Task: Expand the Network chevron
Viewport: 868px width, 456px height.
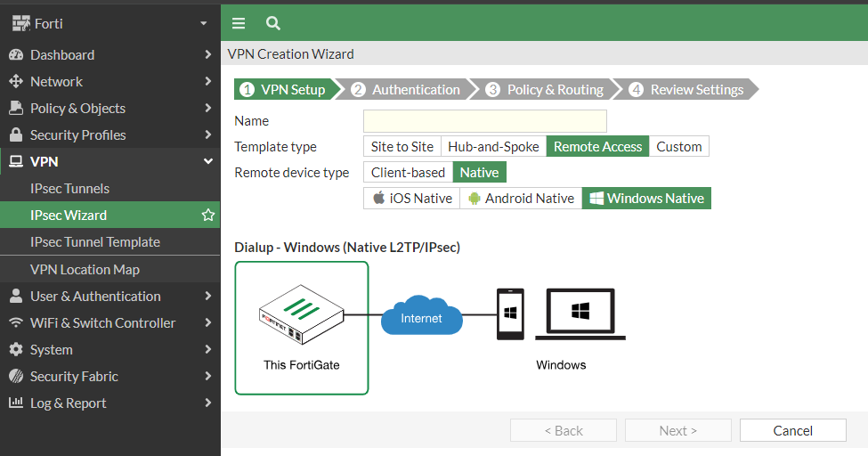Action: click(x=208, y=81)
